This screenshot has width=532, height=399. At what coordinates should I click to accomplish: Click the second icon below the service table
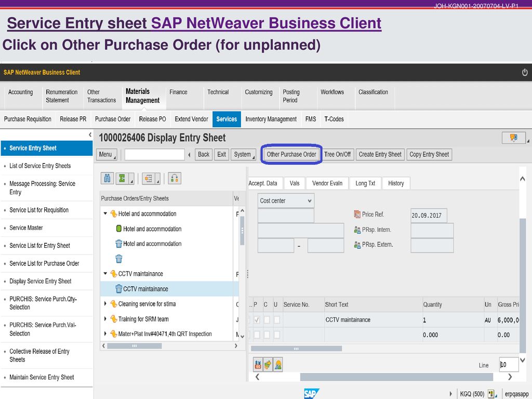pyautogui.click(x=268, y=365)
